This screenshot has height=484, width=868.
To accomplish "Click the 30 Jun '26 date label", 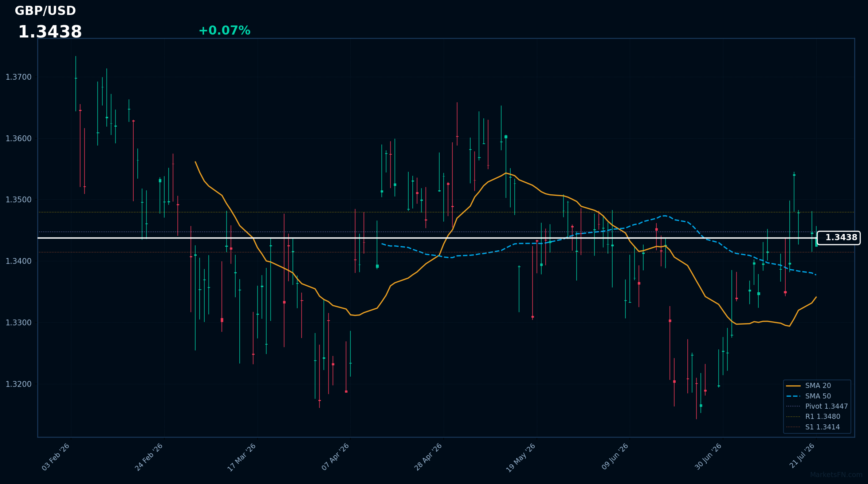I will [x=708, y=456].
